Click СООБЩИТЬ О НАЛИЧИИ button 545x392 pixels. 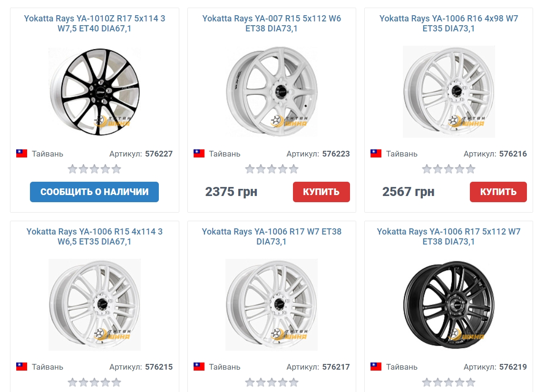tap(94, 192)
